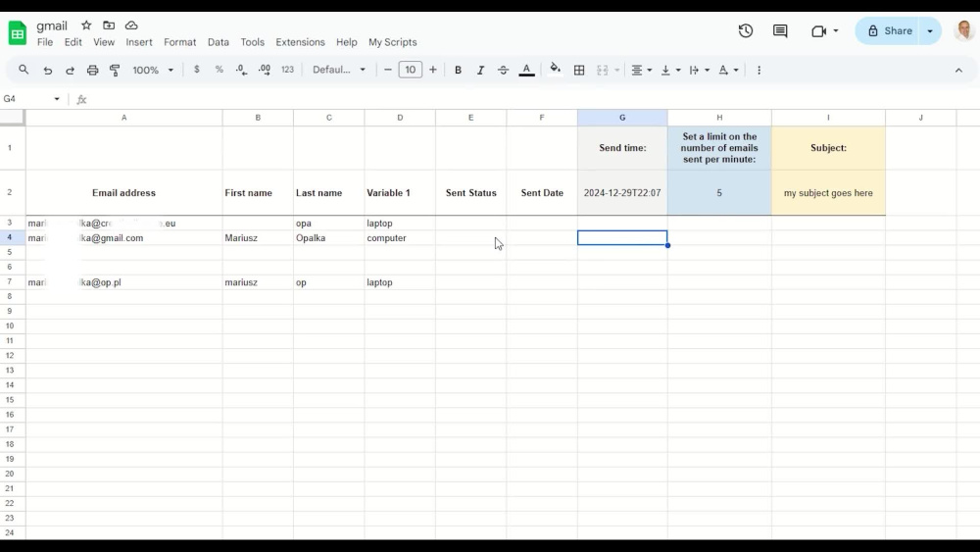Image resolution: width=980 pixels, height=552 pixels.
Task: Toggle italic formatting
Action: 480,70
